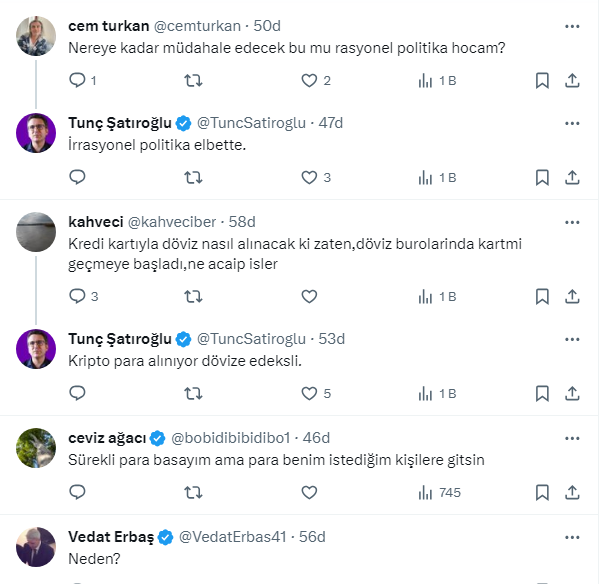Viewport: 608px width, 584px height.
Task: Reply to cem turkan's tweet
Action: click(78, 80)
